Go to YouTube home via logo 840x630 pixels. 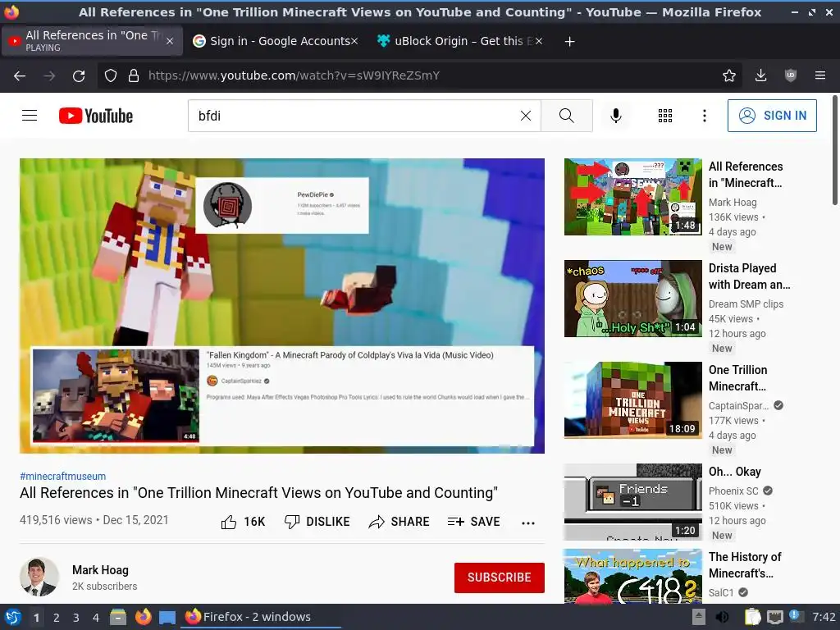(96, 116)
